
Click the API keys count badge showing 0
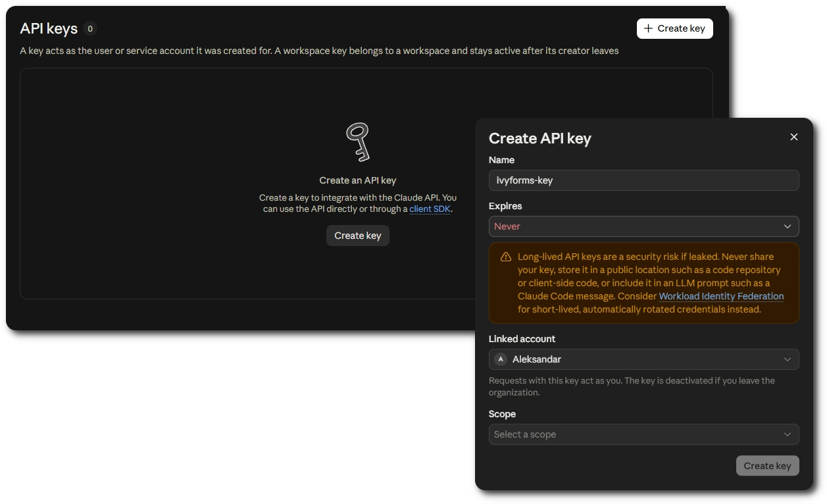(x=90, y=29)
